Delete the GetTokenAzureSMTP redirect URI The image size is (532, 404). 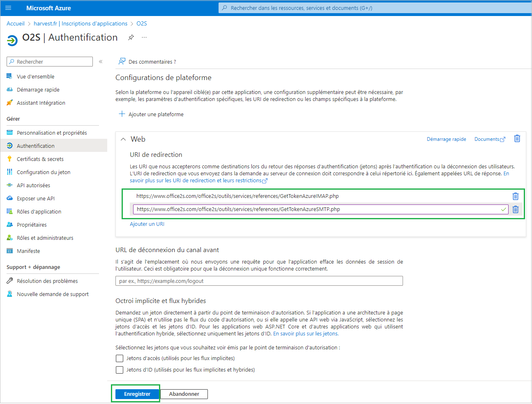tap(516, 209)
